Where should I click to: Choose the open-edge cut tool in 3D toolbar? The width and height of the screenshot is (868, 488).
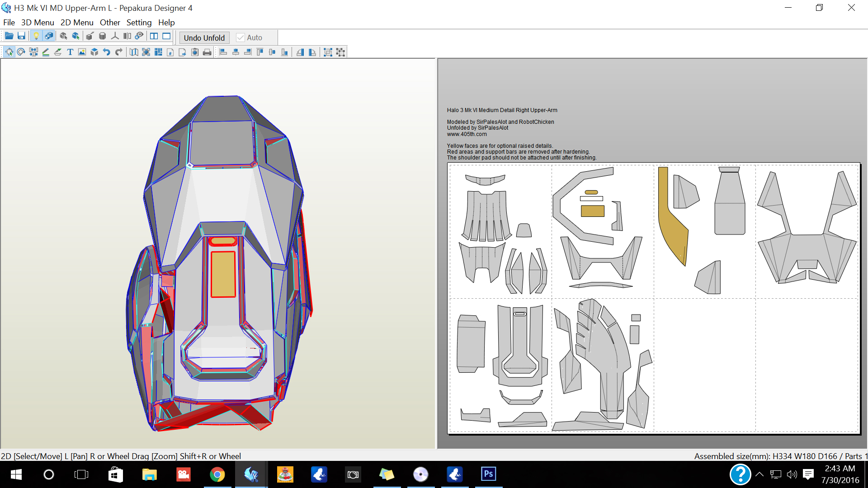(90, 36)
